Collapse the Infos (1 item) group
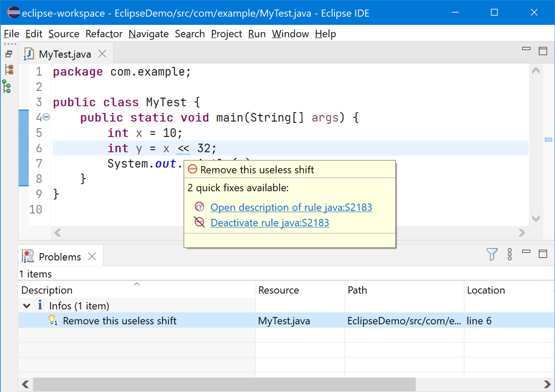Screen dimensions: 555x392 coord(27,306)
